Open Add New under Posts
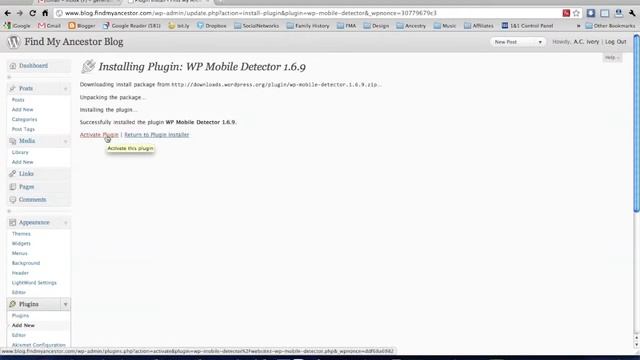The height and width of the screenshot is (360, 640). pyautogui.click(x=22, y=110)
